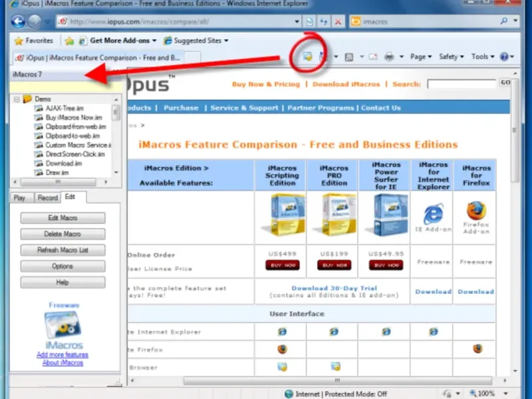This screenshot has width=532, height=399.
Task: Click the GO search button
Action: [x=505, y=82]
